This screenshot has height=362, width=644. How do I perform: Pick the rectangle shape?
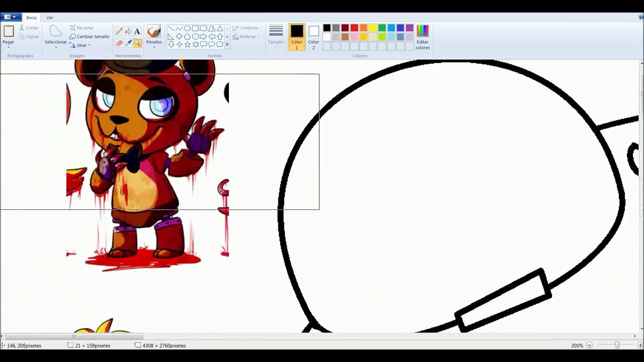pyautogui.click(x=196, y=29)
